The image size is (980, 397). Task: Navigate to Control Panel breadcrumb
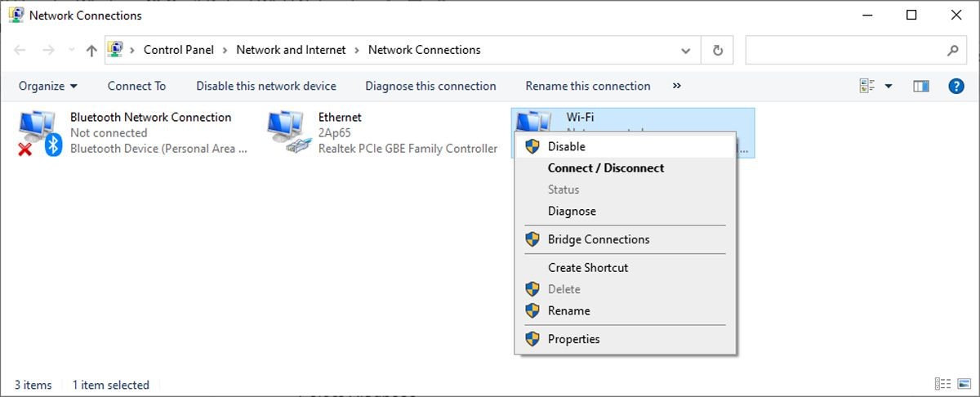(x=179, y=50)
